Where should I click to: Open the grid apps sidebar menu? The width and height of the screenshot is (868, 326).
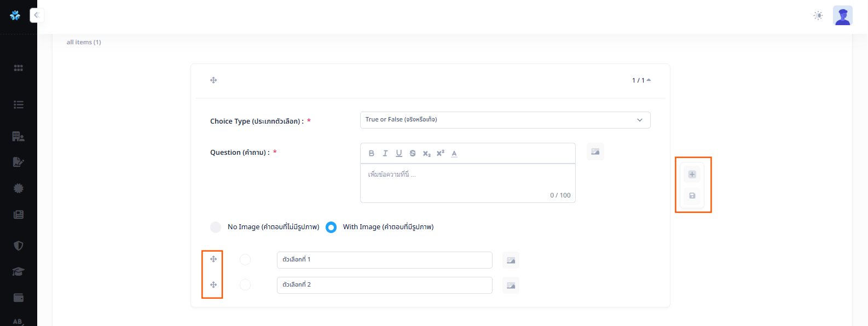click(19, 68)
